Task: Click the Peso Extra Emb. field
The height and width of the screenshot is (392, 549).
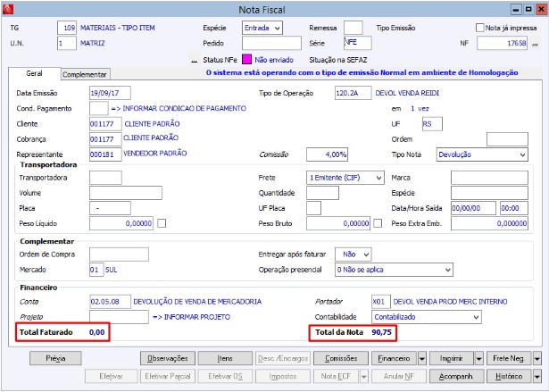Action: [x=489, y=223]
